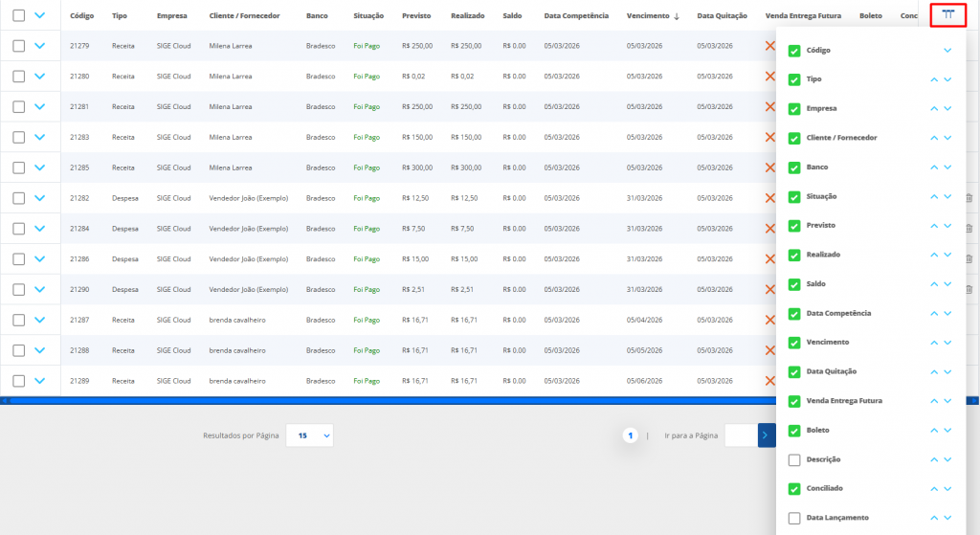This screenshot has height=535, width=980.
Task: Click the Ir para a Página input field
Action: point(741,435)
